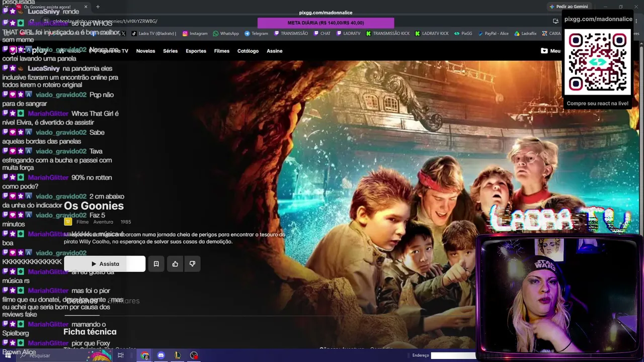The image size is (644, 362).
Task: Click the Aventura genre label
Action: (103, 222)
